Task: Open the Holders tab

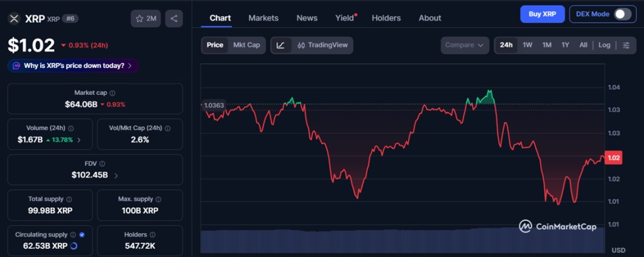Action: coord(386,18)
